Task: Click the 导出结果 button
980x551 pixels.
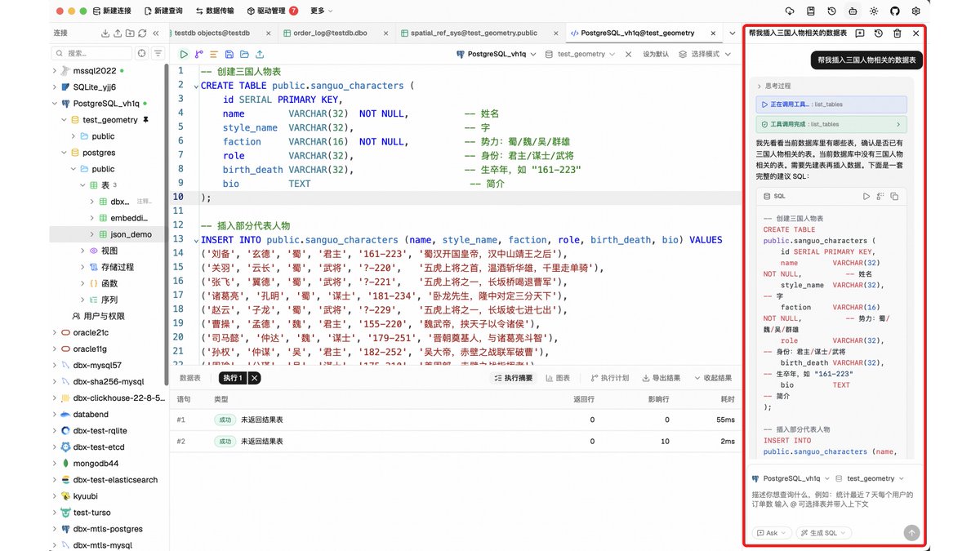Action: [x=661, y=378]
